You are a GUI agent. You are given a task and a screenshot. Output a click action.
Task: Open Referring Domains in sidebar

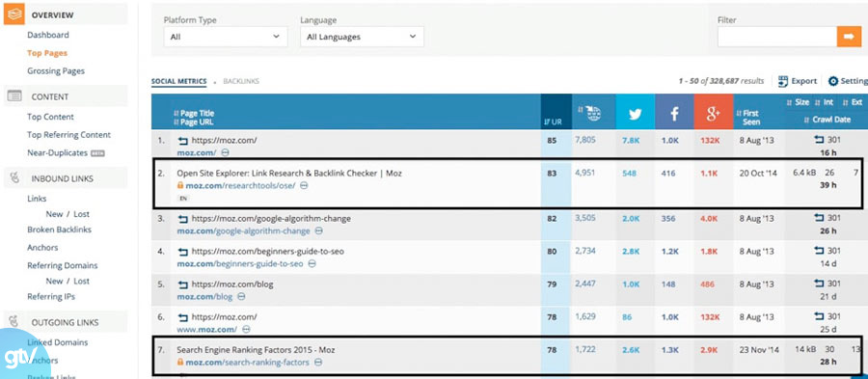63,265
